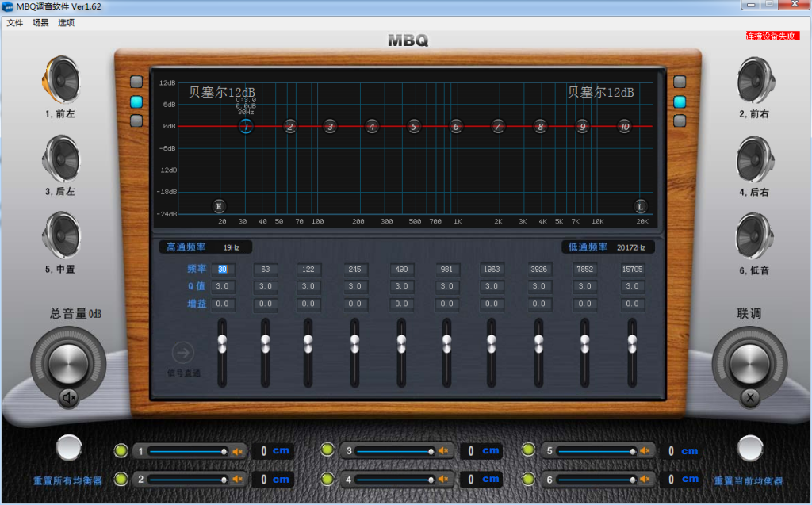The height and width of the screenshot is (505, 812).
Task: Mute channel 4 using its speaker icon
Action: coord(443,480)
